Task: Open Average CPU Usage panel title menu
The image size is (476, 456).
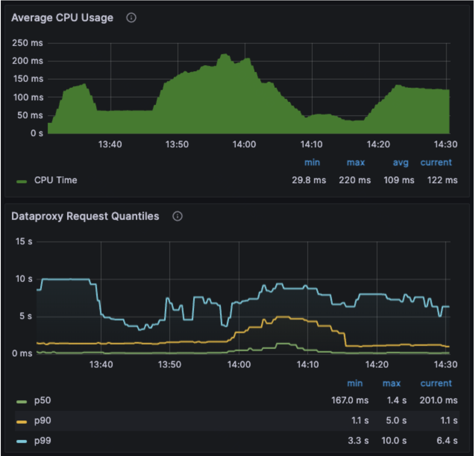Action: click(62, 18)
